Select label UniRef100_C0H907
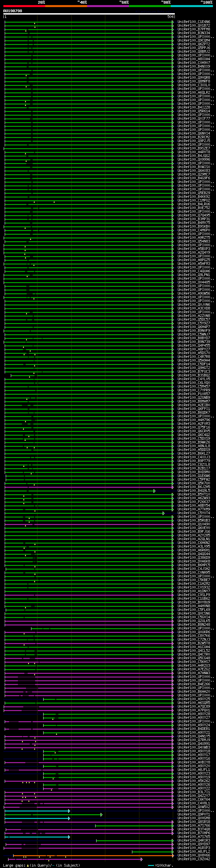 click(194, 63)
